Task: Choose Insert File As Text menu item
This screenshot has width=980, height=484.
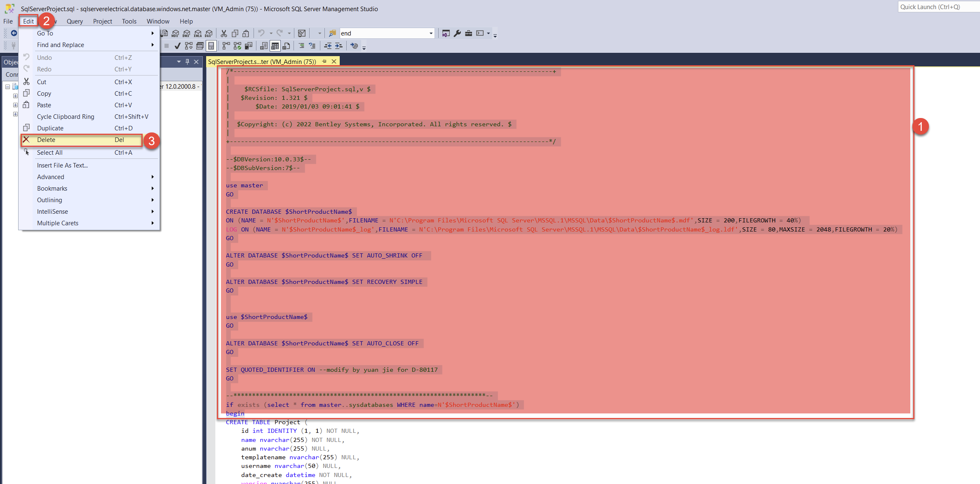Action: click(x=90, y=165)
